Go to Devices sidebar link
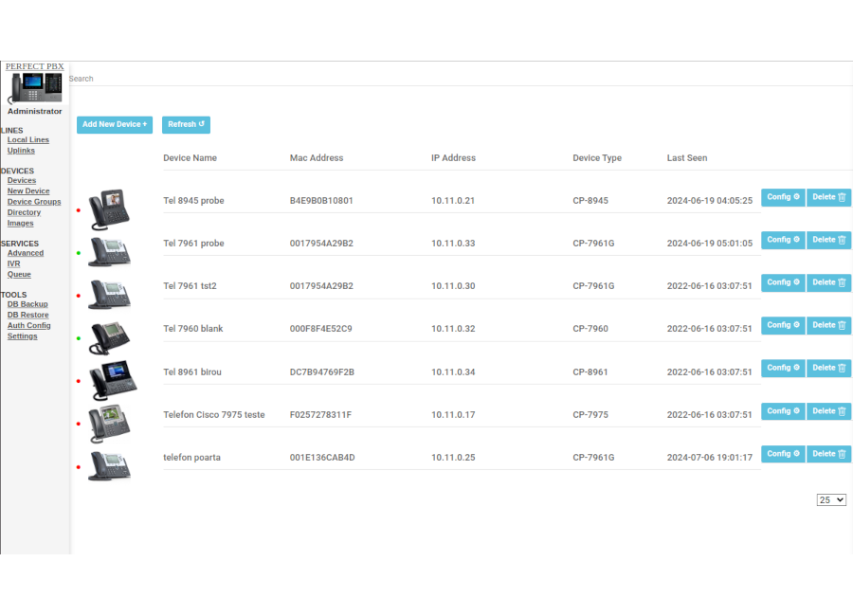Screen dimensions: 853x616 coord(21,181)
